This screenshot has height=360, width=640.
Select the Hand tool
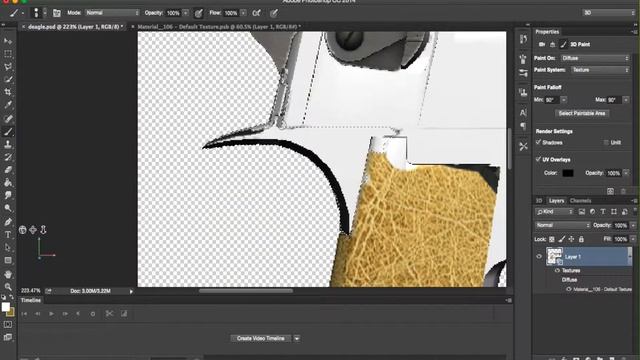click(8, 274)
